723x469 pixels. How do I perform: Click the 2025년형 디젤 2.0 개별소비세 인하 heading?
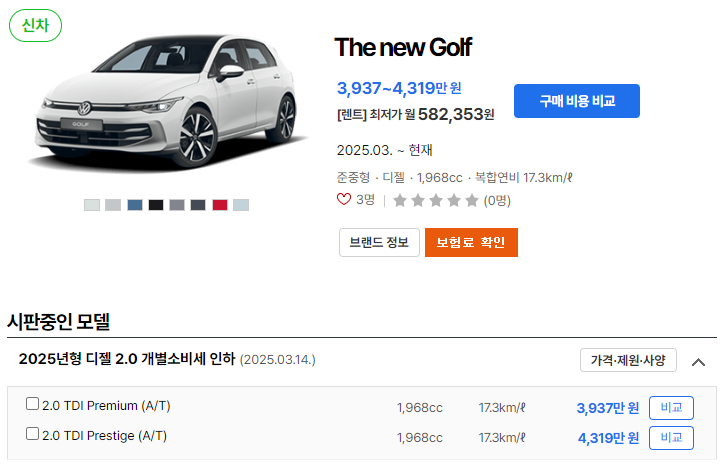click(127, 359)
